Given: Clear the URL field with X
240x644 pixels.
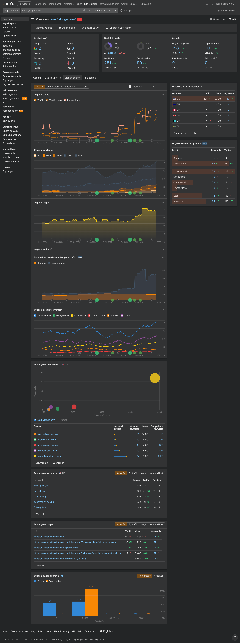Looking at the screenshot, I should (90, 11).
